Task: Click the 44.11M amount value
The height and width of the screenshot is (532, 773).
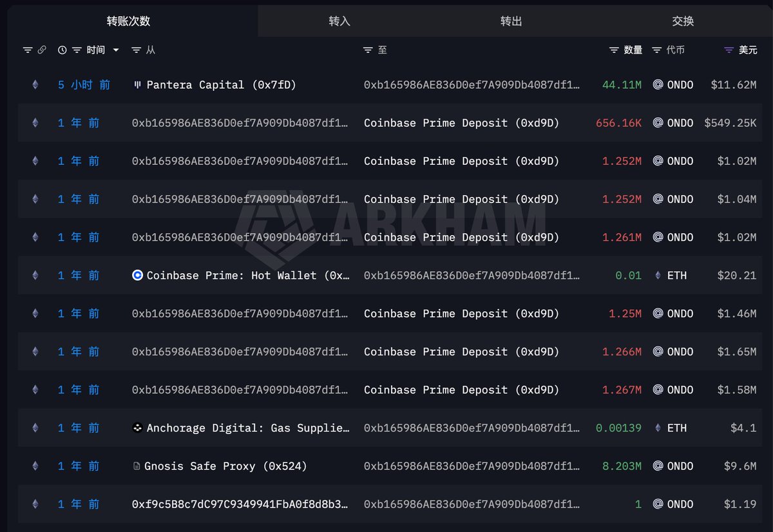Action: 622,84
